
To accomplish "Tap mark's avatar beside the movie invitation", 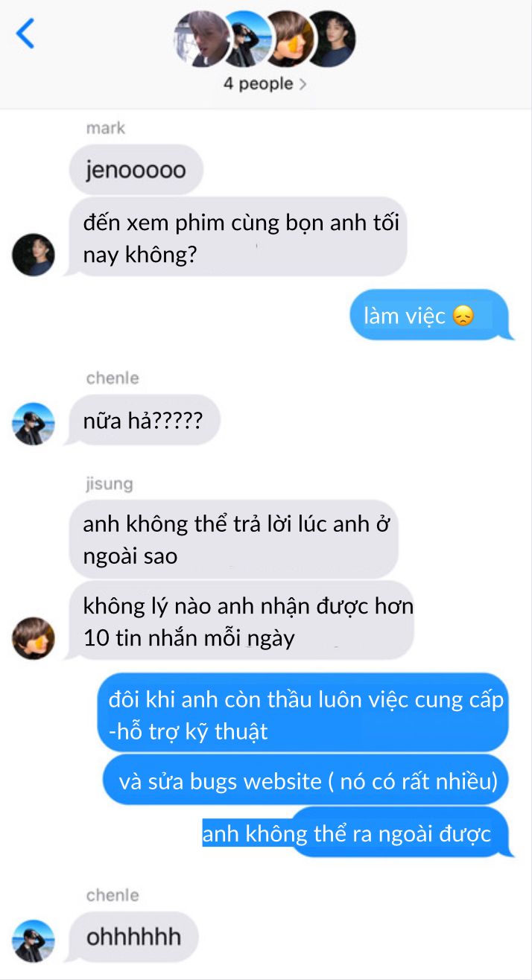I will [x=34, y=255].
